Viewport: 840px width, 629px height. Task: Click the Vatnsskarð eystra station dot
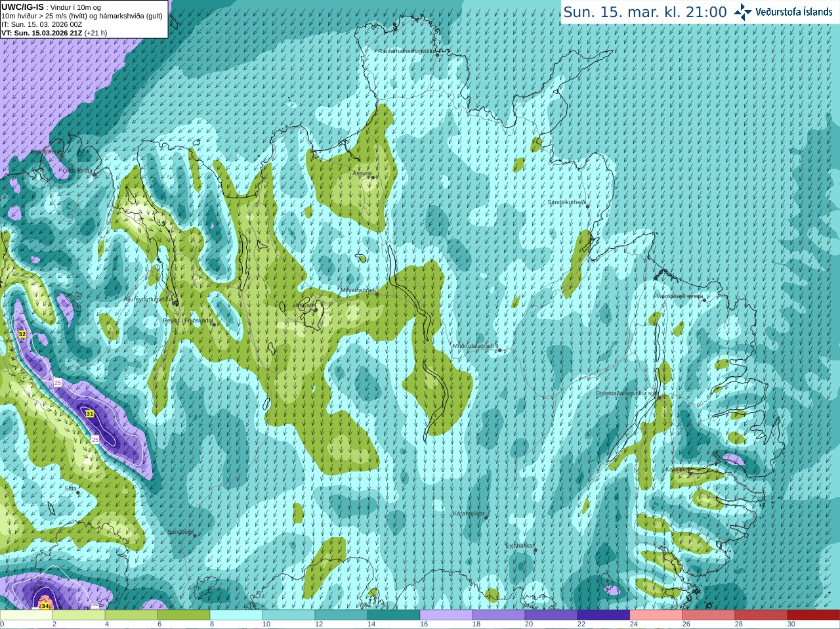(705, 299)
